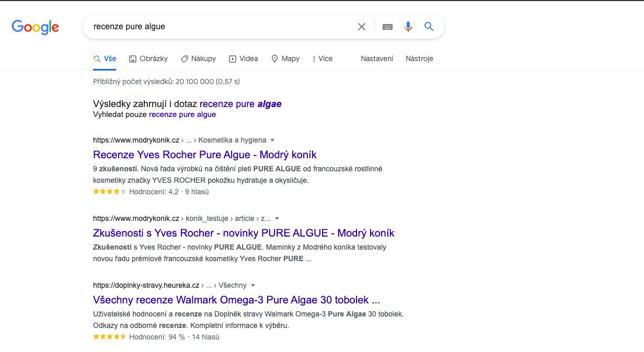Expand dropdown arrow next to konik_testuje URL
This screenshot has width=644, height=352.
tap(277, 218)
